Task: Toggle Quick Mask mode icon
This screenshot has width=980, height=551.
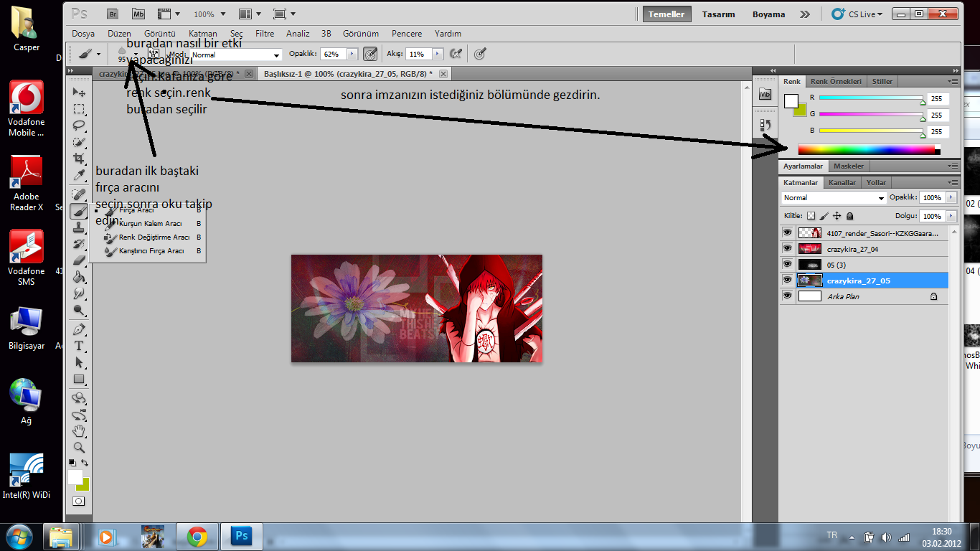Action: (x=79, y=501)
